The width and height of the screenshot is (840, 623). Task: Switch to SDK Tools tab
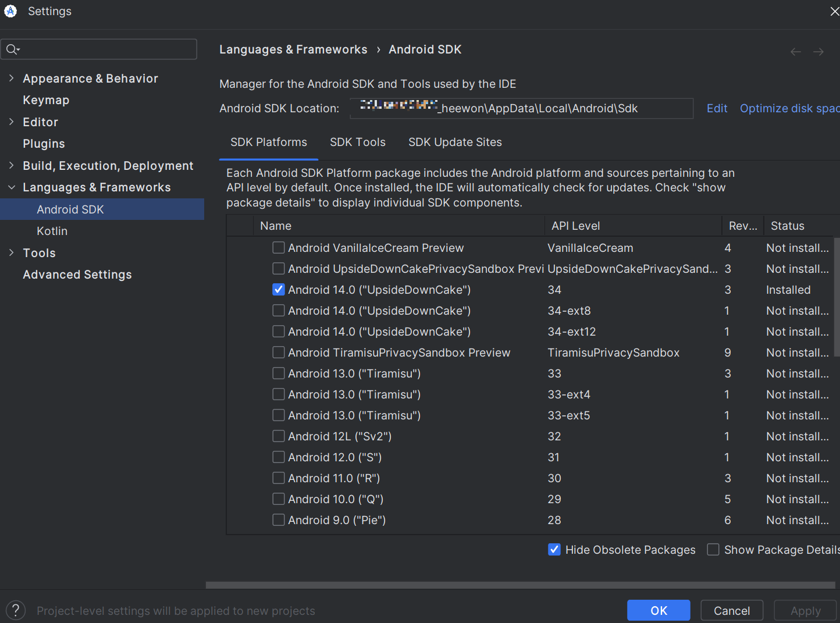click(358, 143)
